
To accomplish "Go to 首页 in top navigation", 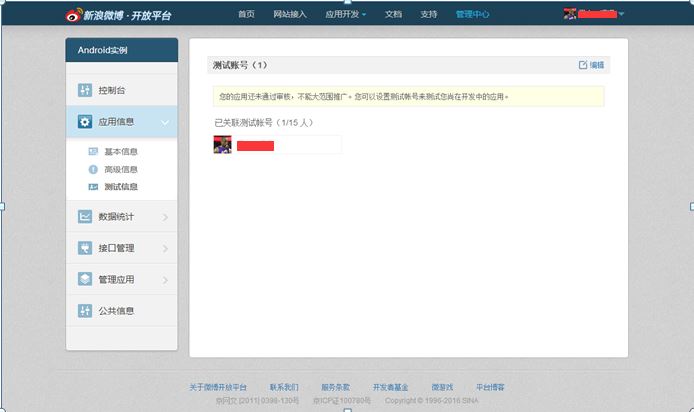I will click(x=246, y=14).
